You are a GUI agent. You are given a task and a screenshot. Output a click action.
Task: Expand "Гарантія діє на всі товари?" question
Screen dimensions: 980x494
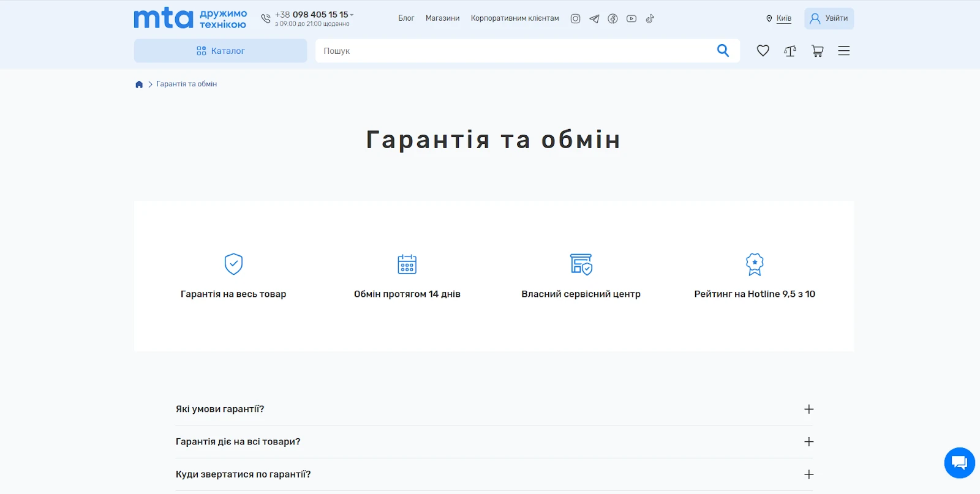click(x=809, y=442)
